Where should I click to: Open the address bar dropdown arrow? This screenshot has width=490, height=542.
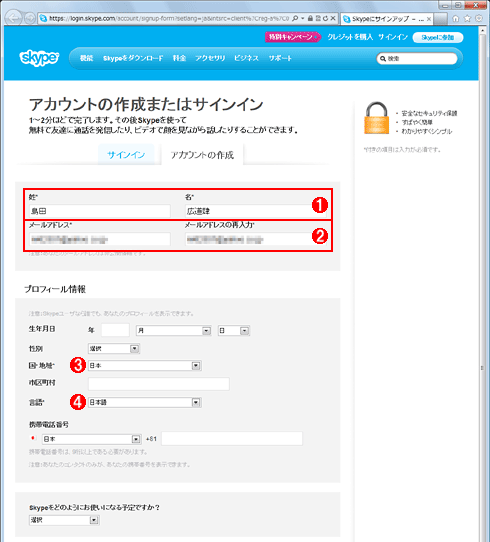[303, 18]
